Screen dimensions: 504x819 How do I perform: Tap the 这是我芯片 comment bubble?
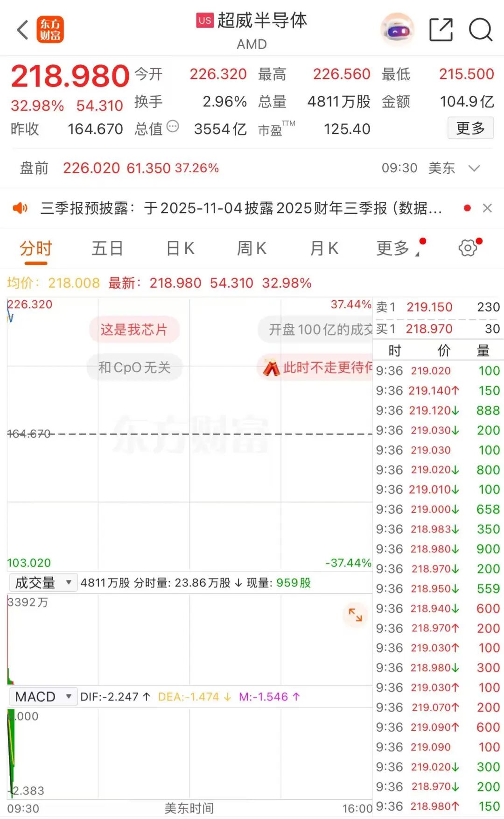(134, 330)
